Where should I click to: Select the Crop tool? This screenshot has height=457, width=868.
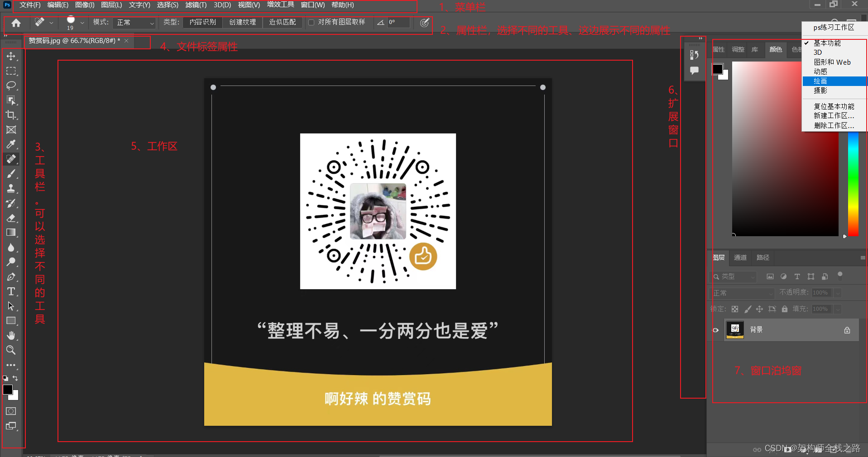point(11,115)
